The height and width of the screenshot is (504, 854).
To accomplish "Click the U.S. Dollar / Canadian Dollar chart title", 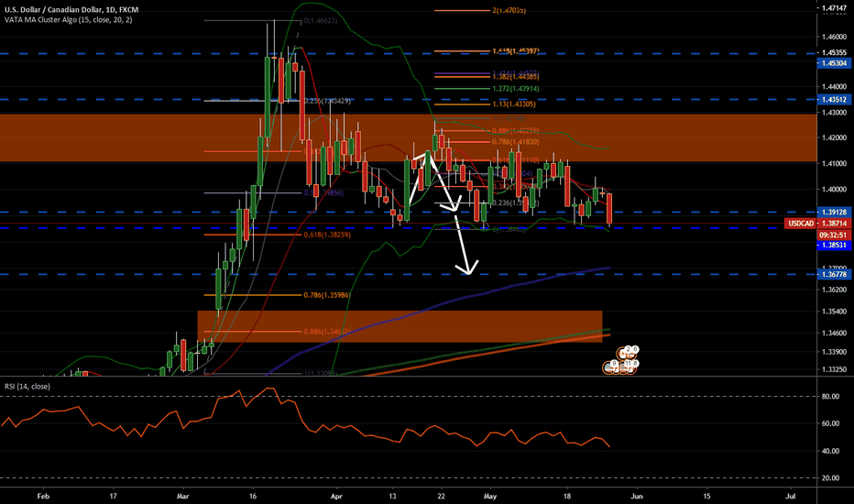I will 71,10.
